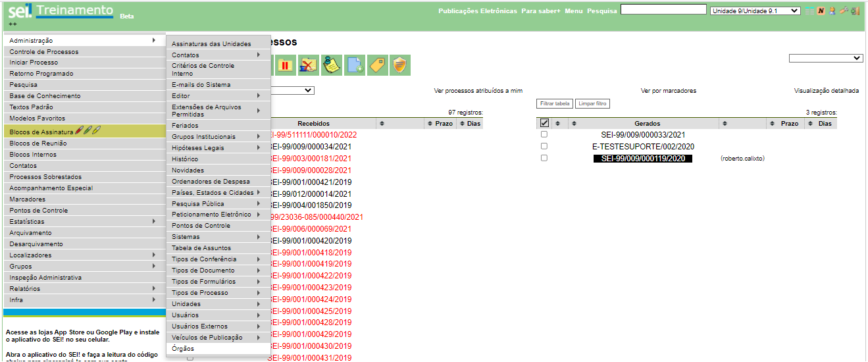Click the red pause folder (Sobrestar) icon
The image size is (868, 362).
[285, 65]
